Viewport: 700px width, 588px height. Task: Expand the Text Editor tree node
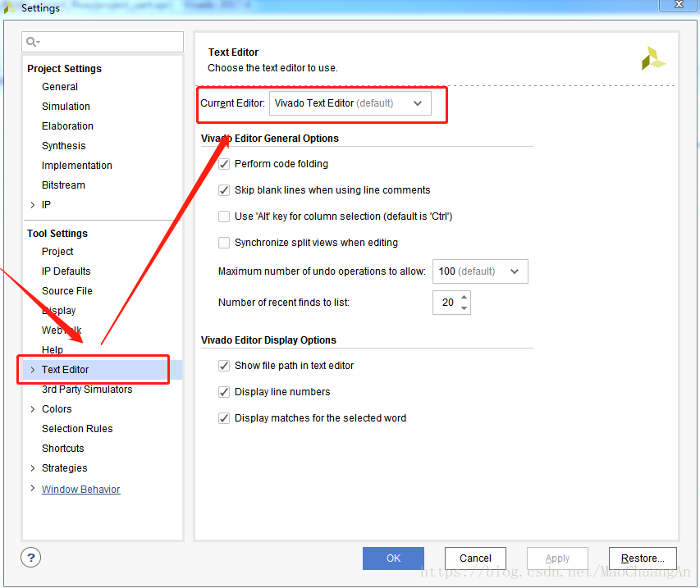coord(33,370)
